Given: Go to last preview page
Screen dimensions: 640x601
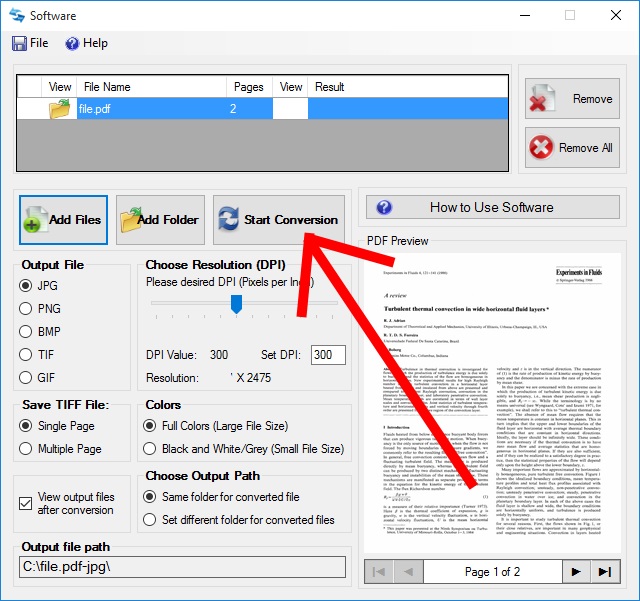Looking at the screenshot, I should coord(605,572).
